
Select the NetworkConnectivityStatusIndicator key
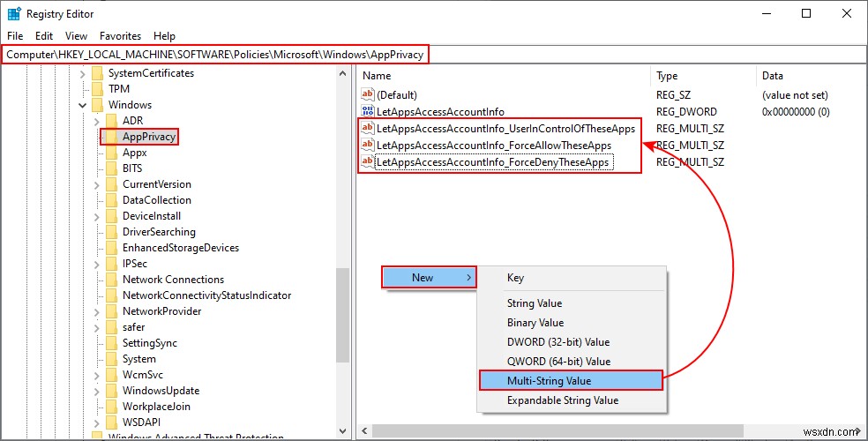click(x=206, y=295)
